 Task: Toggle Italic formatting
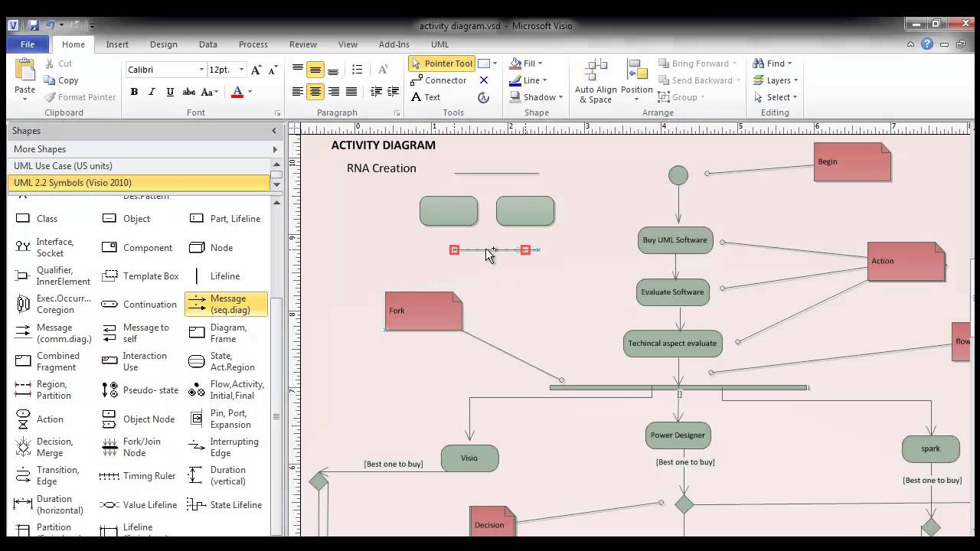point(152,92)
